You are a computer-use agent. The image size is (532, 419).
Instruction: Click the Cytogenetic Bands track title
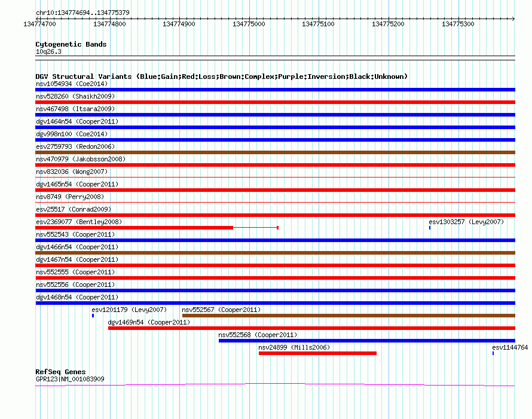[x=71, y=44]
